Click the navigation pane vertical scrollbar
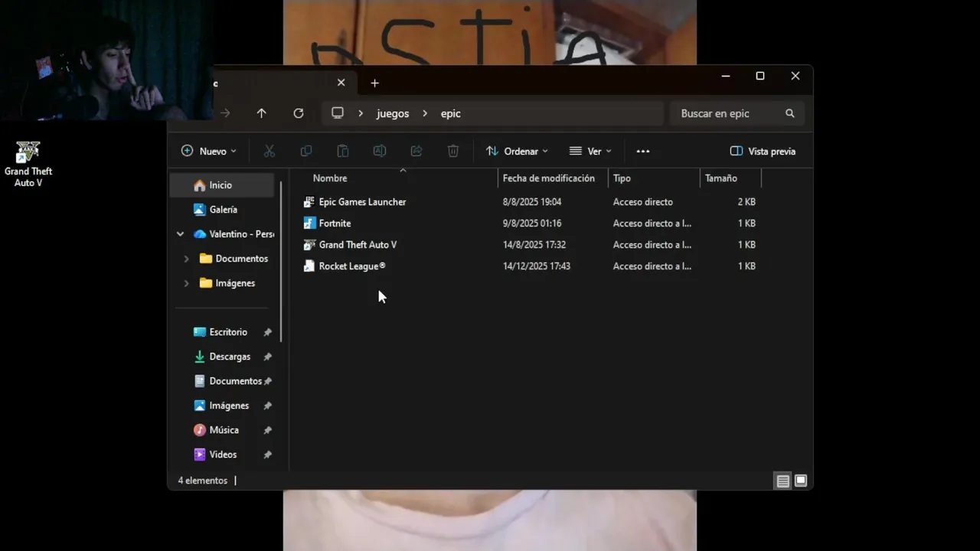The width and height of the screenshot is (980, 551). (282, 261)
